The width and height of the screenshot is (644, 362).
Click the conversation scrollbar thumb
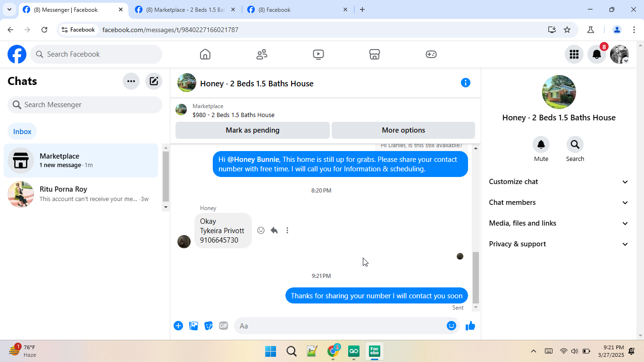click(476, 278)
